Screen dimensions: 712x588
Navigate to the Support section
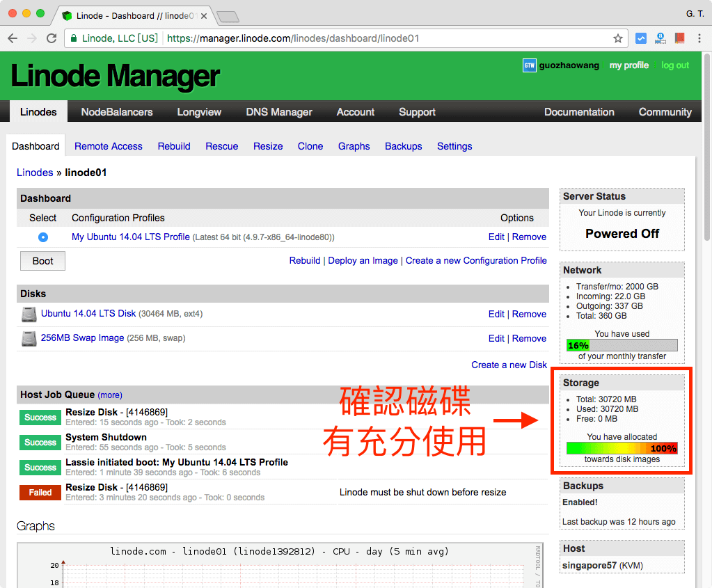click(x=416, y=111)
